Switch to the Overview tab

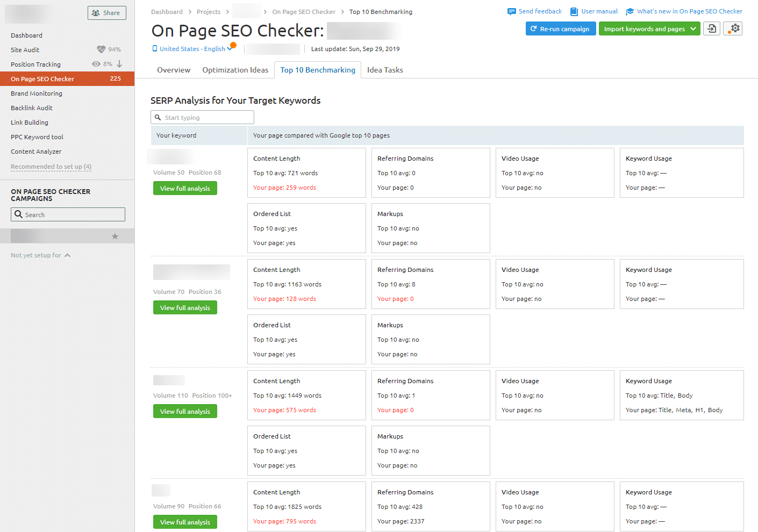[x=173, y=70]
